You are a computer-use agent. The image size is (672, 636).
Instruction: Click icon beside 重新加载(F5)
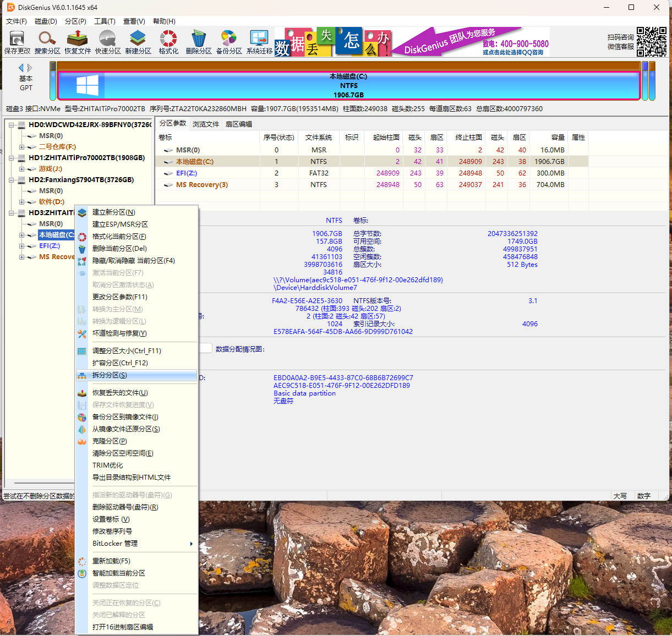[82, 561]
